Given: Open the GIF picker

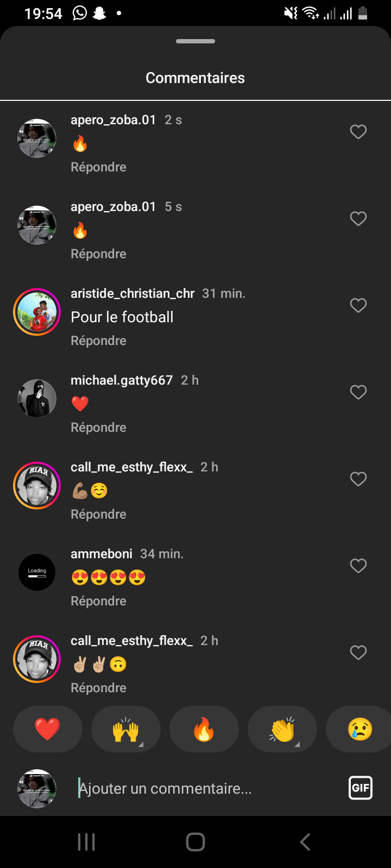Looking at the screenshot, I should coord(361,788).
